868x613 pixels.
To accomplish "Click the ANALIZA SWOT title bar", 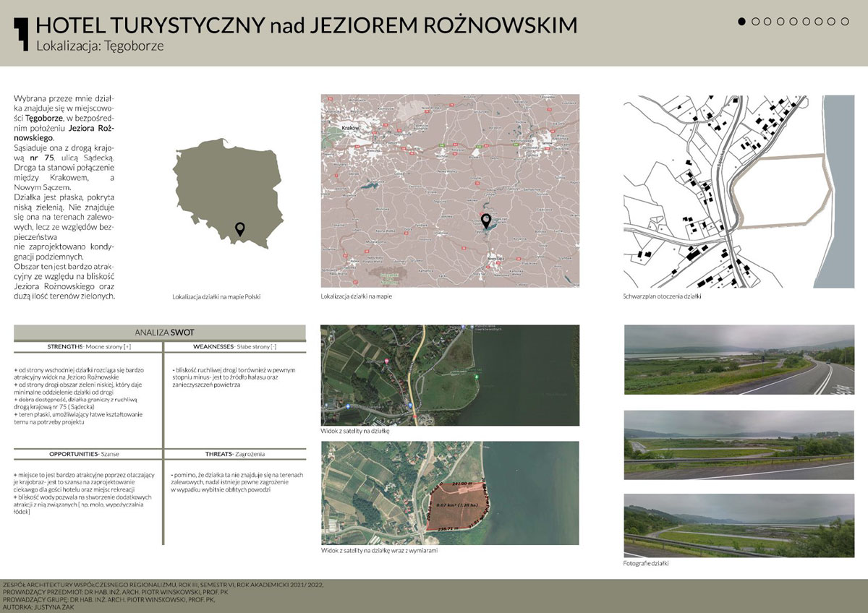I will (x=163, y=333).
